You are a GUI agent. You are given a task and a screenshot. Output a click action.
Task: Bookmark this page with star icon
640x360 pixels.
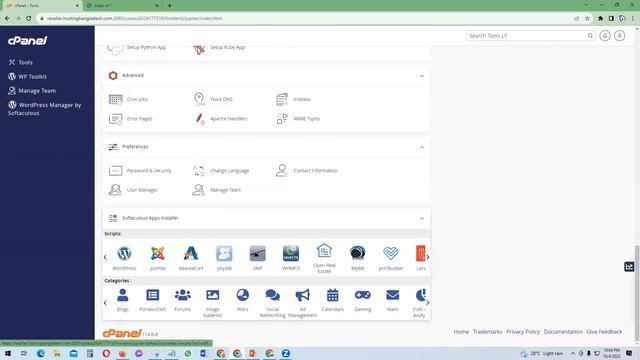587,18
